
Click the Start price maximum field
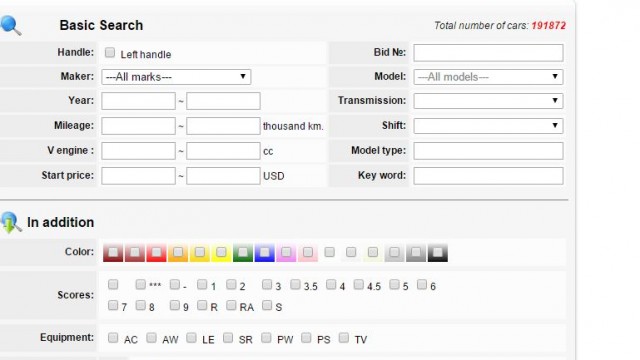point(223,176)
